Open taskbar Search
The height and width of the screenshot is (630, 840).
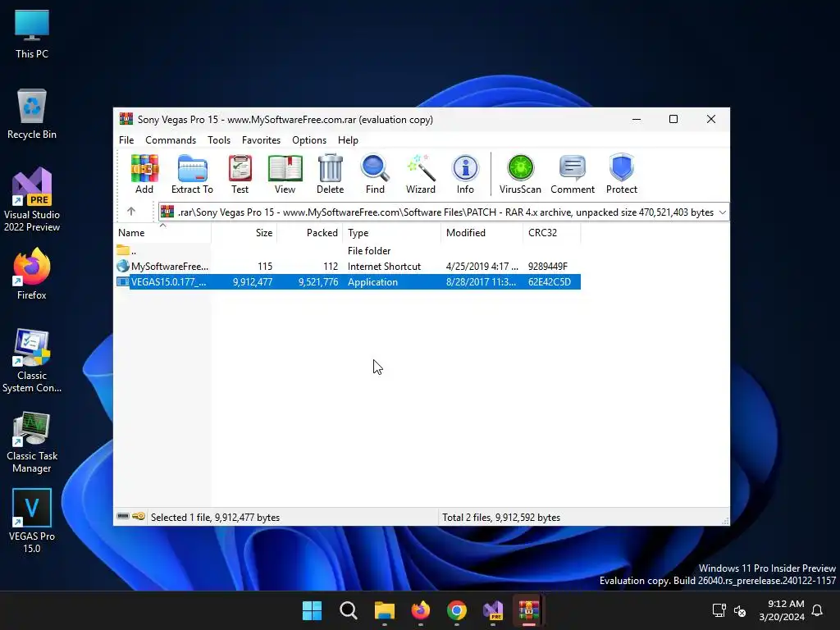348,610
